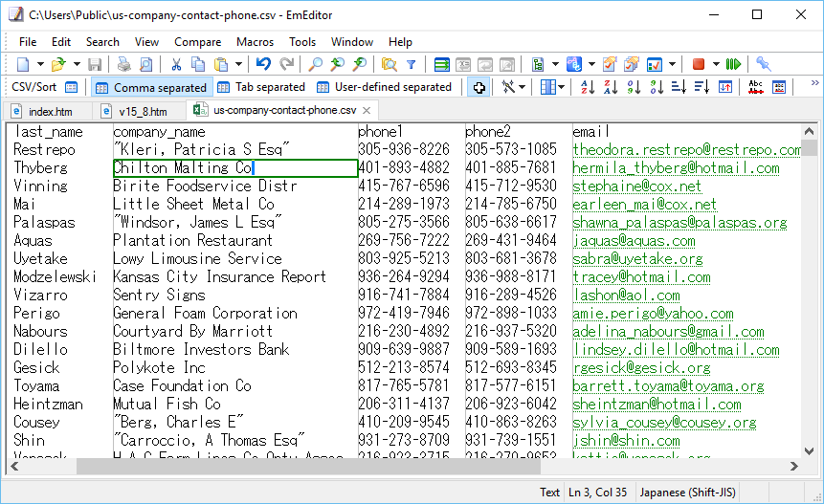Switch to User-defined separated mode

tap(385, 87)
